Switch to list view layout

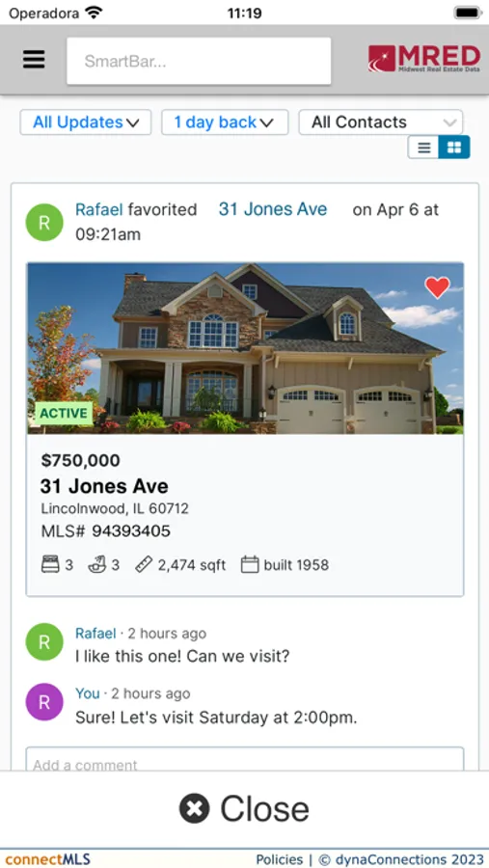pos(423,148)
